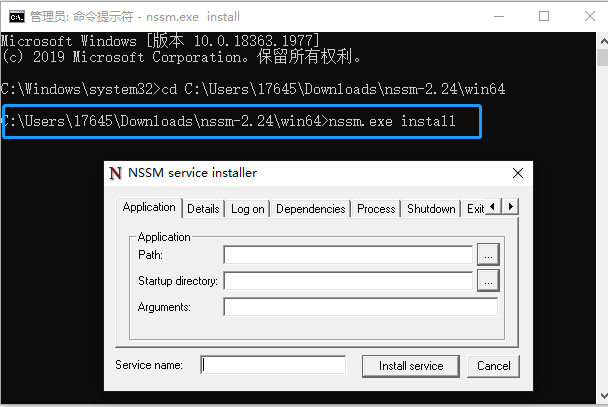Viewport: 608px width, 407px height.
Task: Click the console vertical scrollbar thumb
Action: 603,57
